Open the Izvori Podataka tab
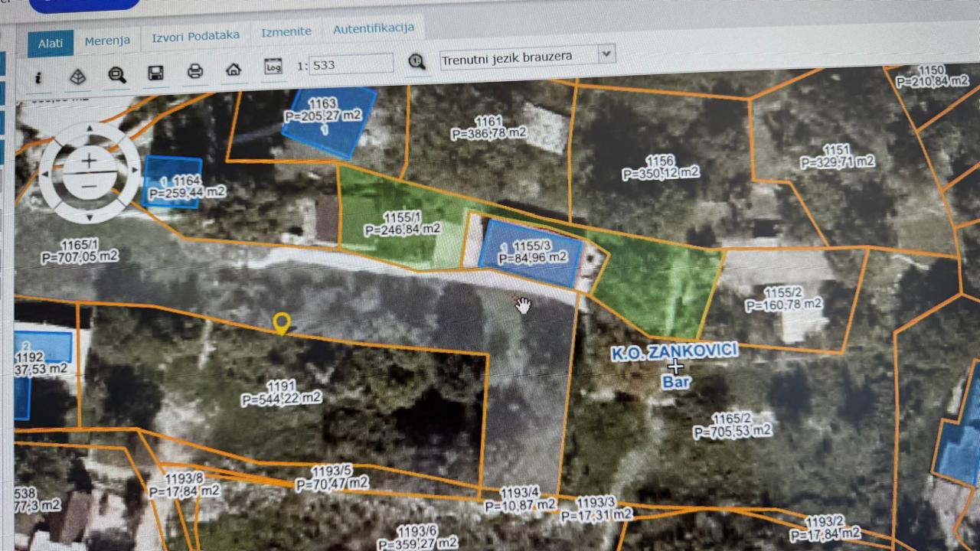980x551 pixels. pyautogui.click(x=195, y=36)
